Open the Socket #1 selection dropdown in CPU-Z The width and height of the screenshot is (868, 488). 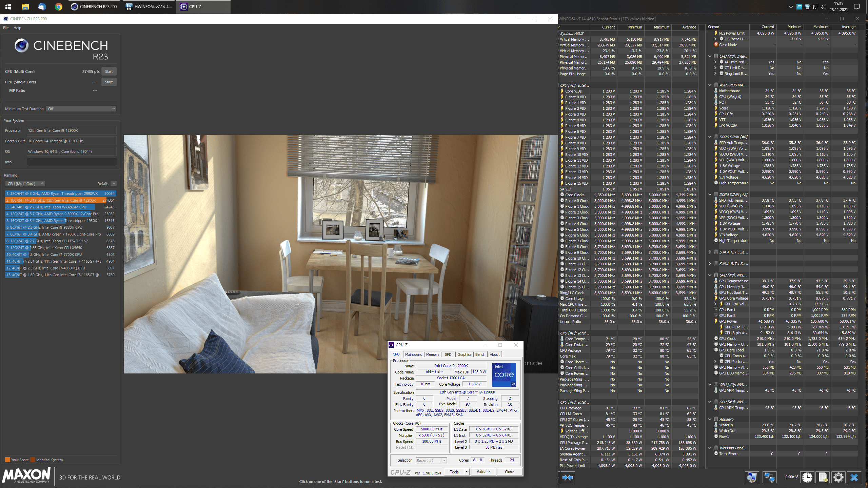[x=431, y=460]
